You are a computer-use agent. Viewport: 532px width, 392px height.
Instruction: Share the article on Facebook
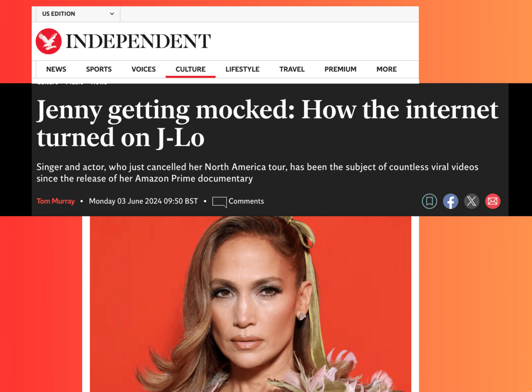pos(450,201)
